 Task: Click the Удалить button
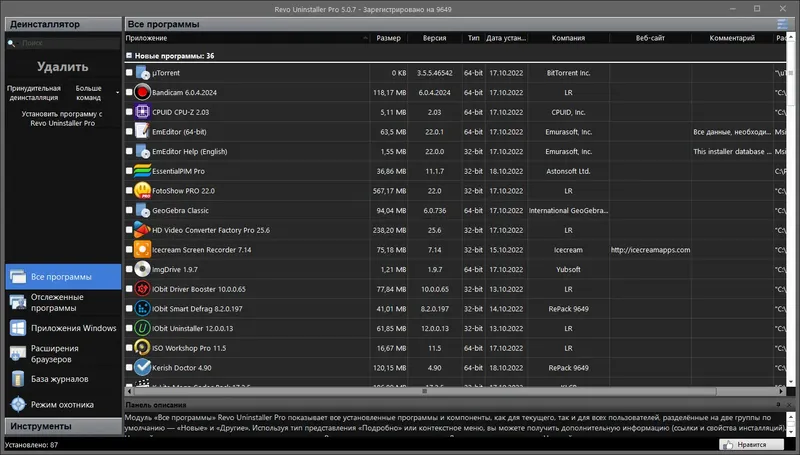(x=63, y=67)
